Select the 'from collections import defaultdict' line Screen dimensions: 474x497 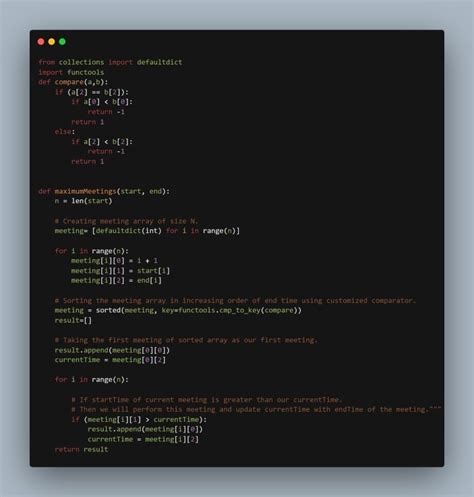point(110,62)
